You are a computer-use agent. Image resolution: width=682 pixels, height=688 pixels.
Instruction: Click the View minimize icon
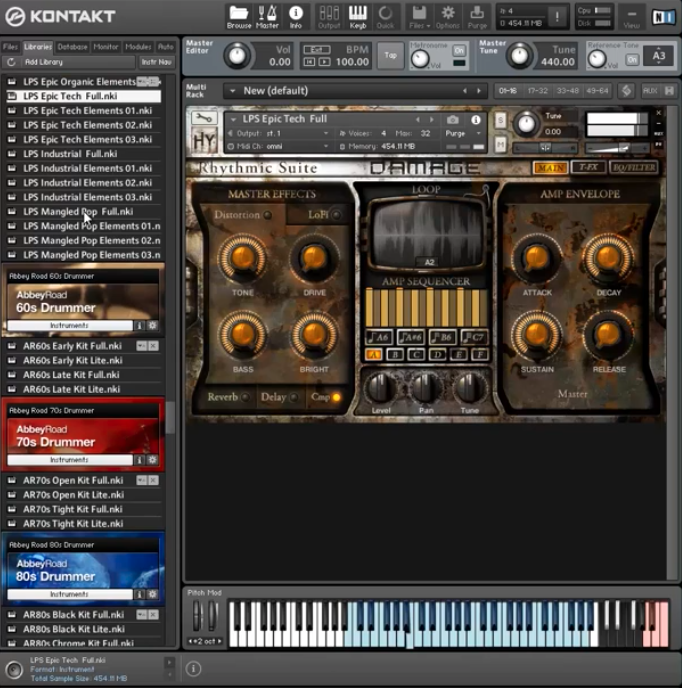632,17
